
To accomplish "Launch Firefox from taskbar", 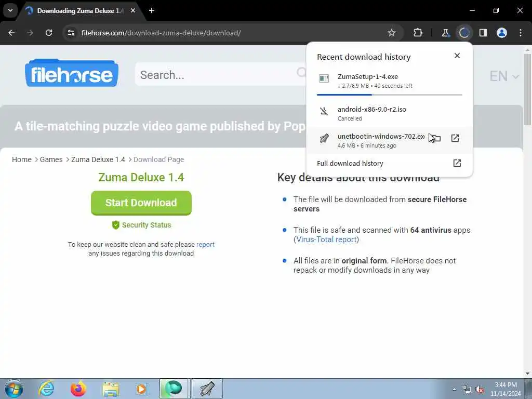I will click(78, 389).
